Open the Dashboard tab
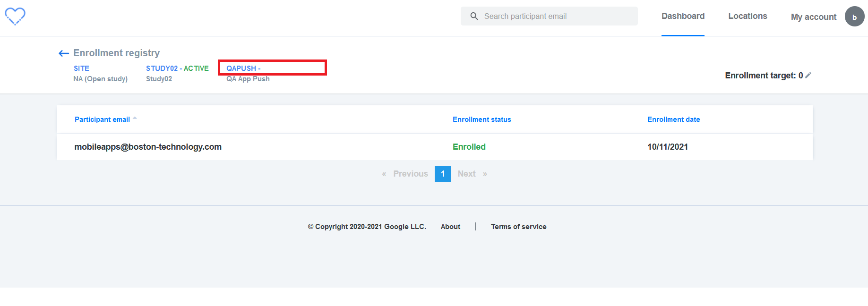The height and width of the screenshot is (306, 868). point(683,16)
